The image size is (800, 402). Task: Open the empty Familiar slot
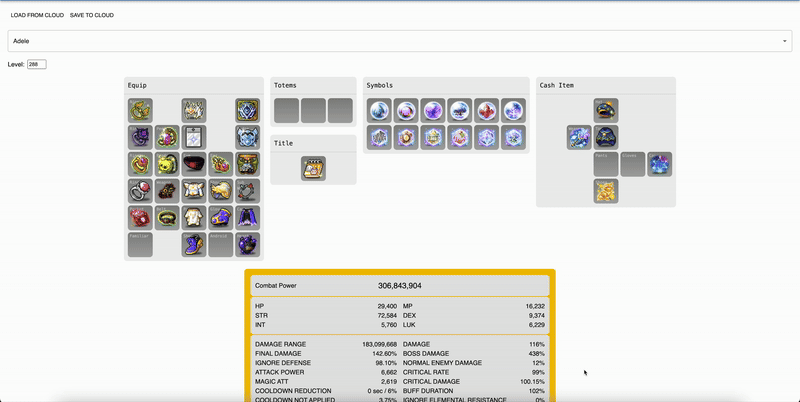140,245
